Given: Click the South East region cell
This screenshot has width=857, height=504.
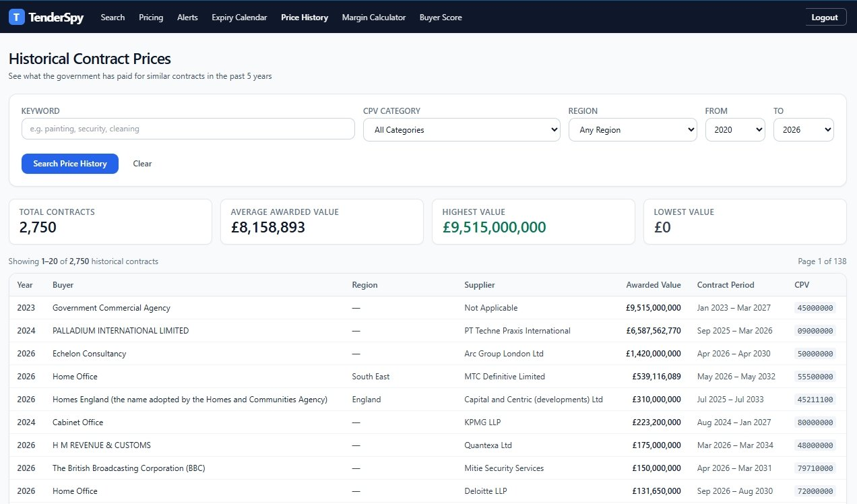Looking at the screenshot, I should click(371, 377).
